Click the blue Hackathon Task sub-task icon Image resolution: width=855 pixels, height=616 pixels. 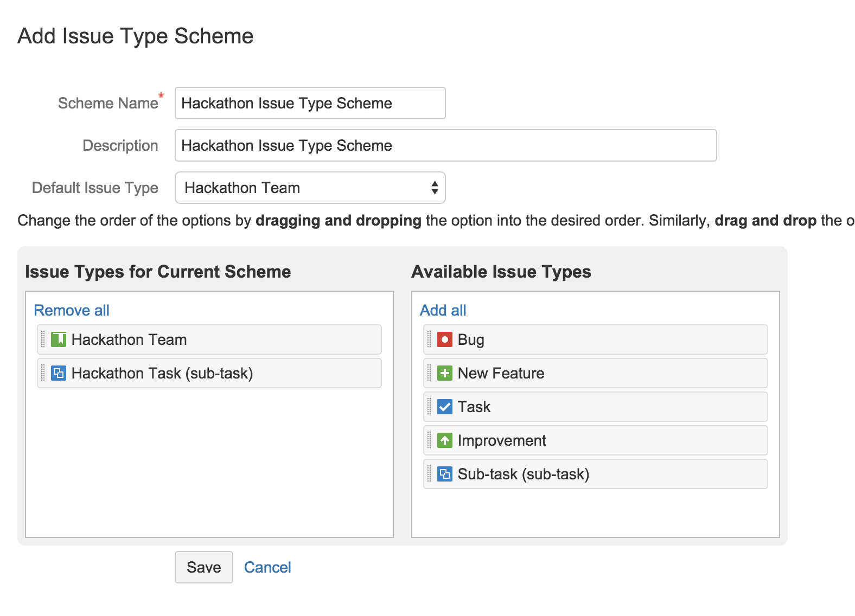[x=58, y=373]
